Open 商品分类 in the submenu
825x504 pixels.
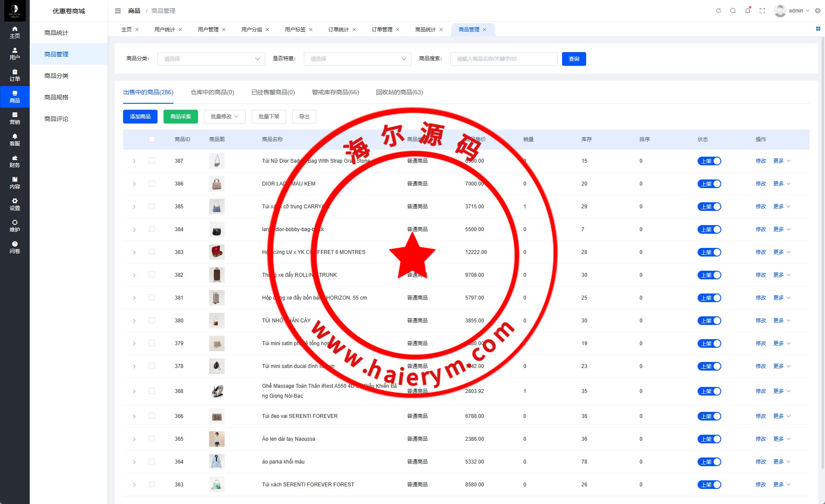pyautogui.click(x=56, y=76)
